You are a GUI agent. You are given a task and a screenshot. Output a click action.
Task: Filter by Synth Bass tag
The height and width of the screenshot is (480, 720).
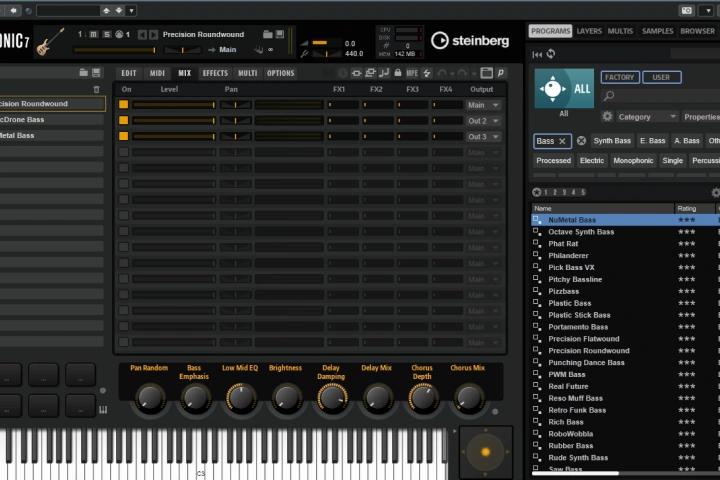click(612, 141)
